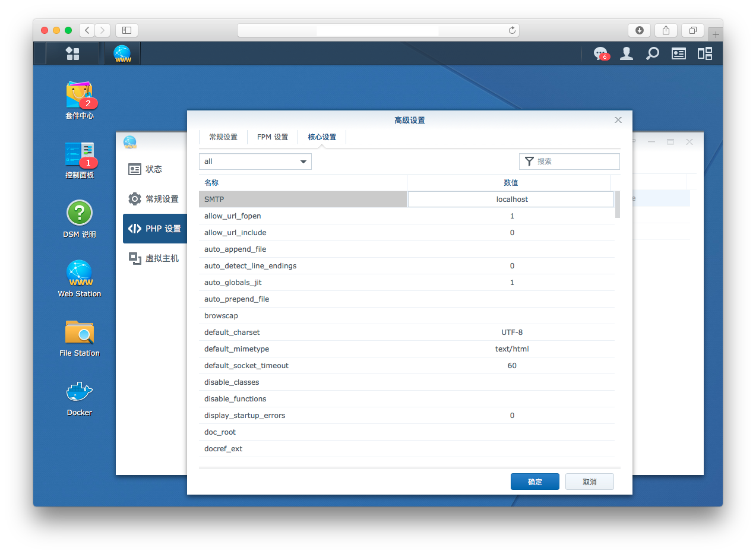Select the SMTP setting name cell
Screen dimensions: 756x554
click(303, 200)
